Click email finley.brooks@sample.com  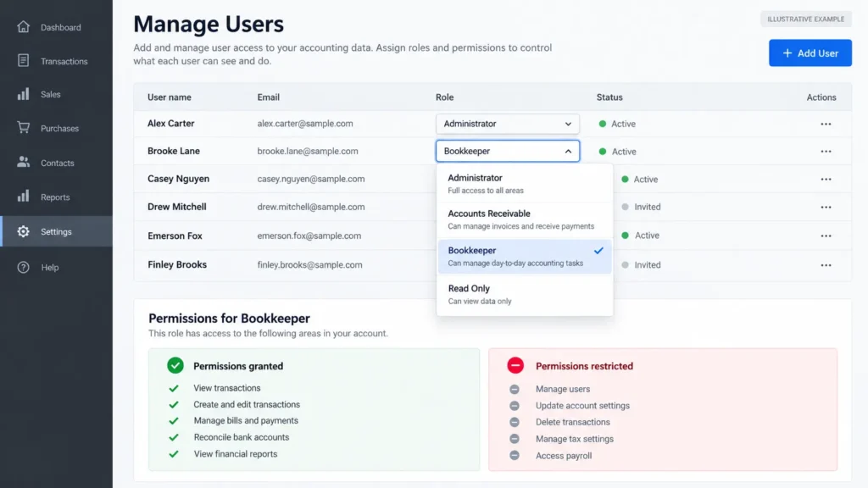[310, 264]
